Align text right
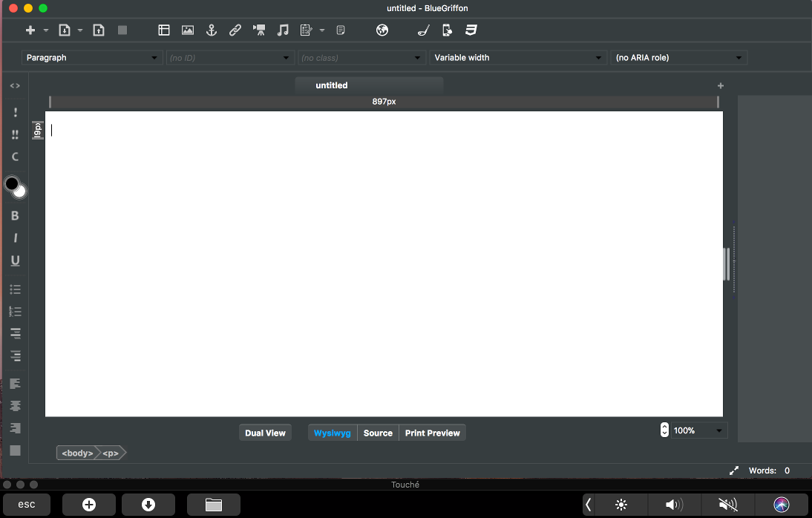The width and height of the screenshot is (812, 518). (x=15, y=428)
